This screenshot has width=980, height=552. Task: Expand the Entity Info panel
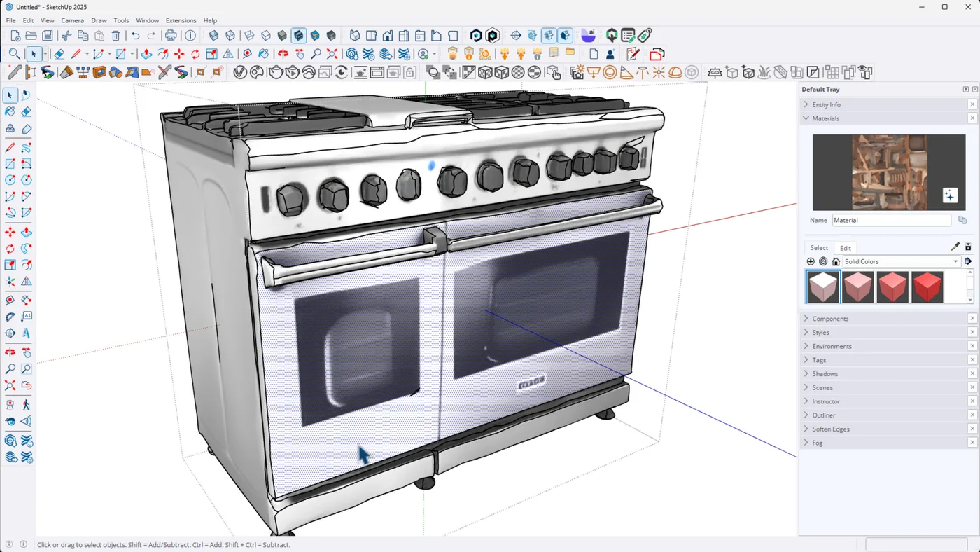pyautogui.click(x=826, y=104)
